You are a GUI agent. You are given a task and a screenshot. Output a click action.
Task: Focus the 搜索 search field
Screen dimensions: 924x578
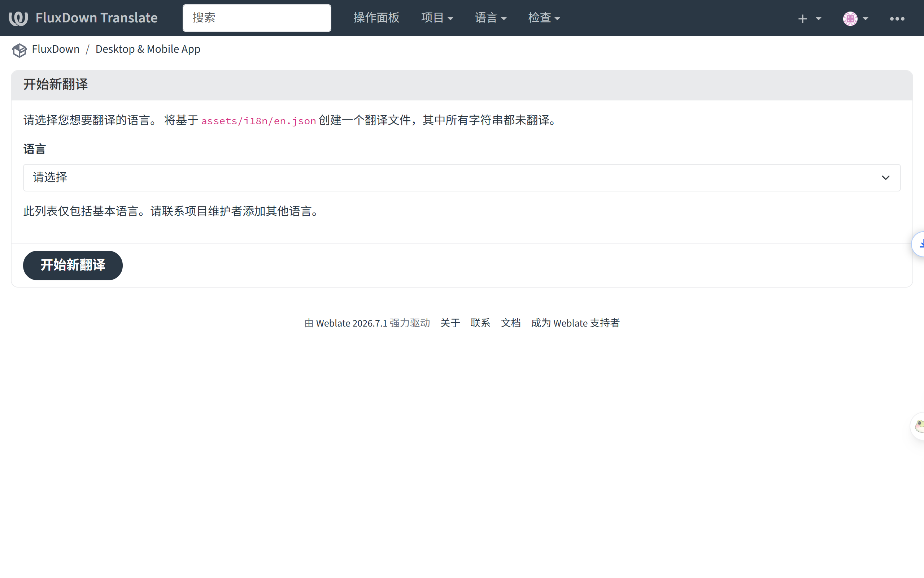click(257, 18)
